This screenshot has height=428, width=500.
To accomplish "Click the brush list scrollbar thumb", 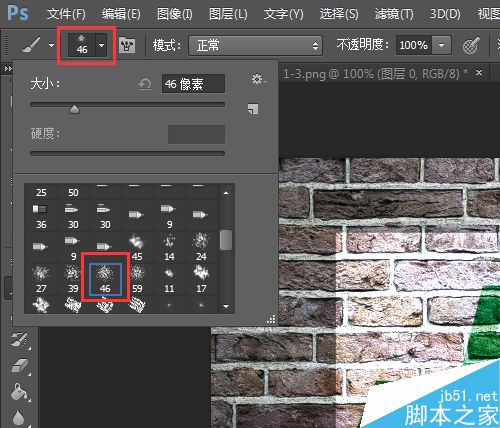I will click(x=226, y=240).
